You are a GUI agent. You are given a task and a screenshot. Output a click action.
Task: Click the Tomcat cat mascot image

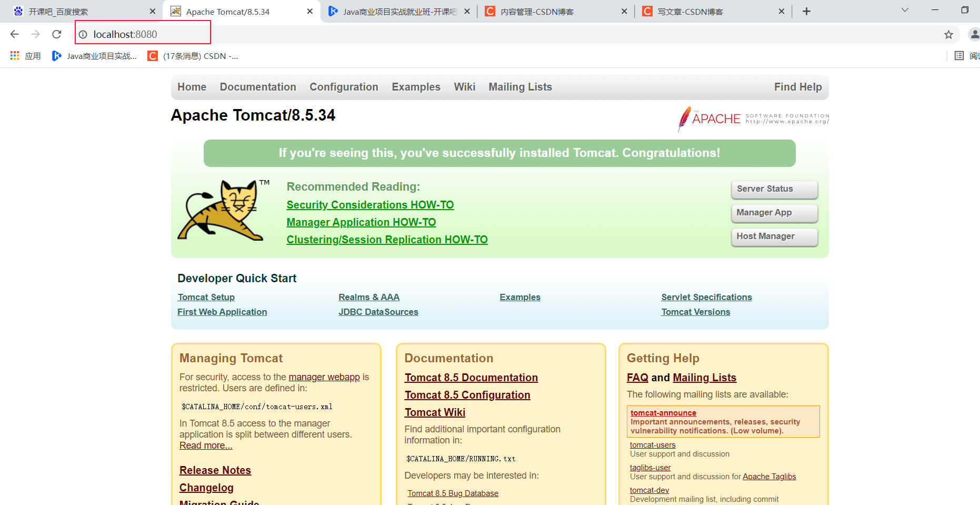224,210
